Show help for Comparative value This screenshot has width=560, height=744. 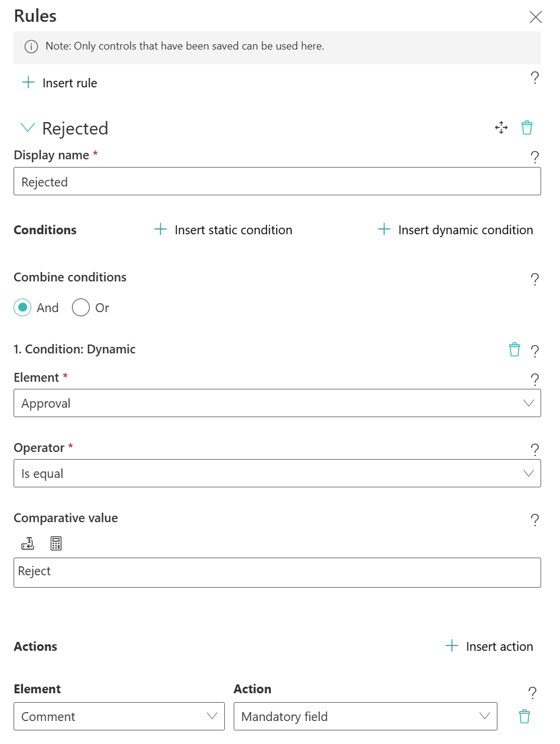535,520
